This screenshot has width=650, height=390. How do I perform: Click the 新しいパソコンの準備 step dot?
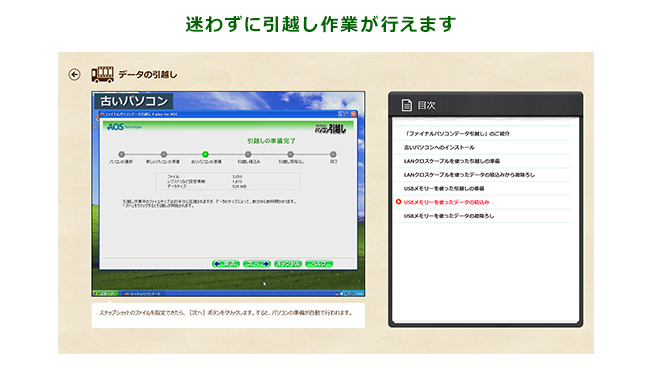(x=163, y=154)
